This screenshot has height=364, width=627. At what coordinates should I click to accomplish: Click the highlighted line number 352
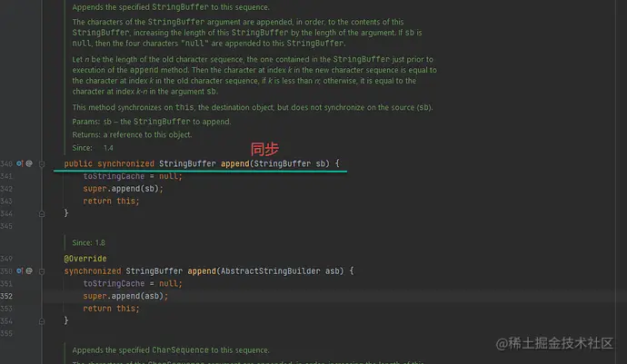point(6,296)
